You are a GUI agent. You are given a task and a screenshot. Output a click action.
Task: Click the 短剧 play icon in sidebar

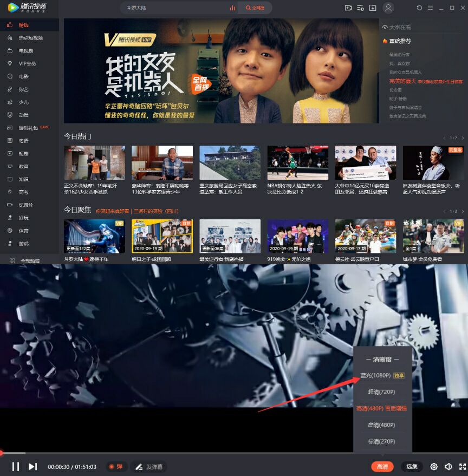click(10, 153)
